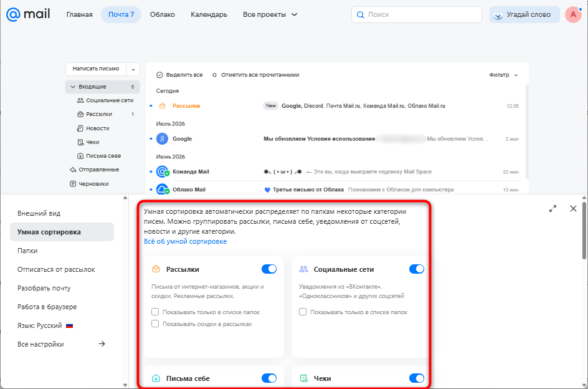Open the Все проекты dropdown

coord(270,14)
